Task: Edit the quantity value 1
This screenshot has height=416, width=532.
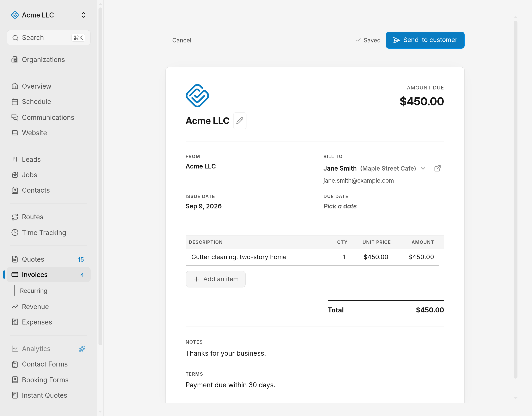Action: click(x=344, y=257)
